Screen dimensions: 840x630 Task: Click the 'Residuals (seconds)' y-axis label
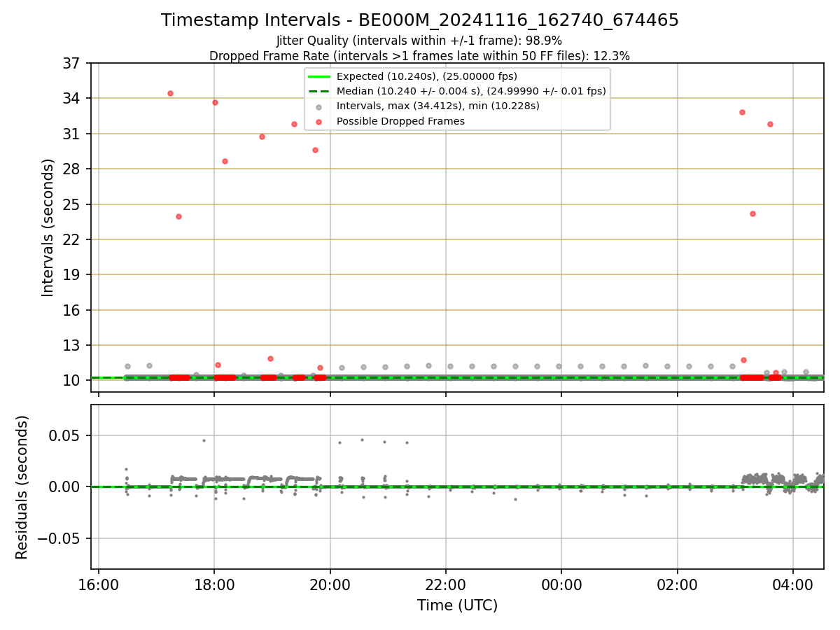(22, 487)
